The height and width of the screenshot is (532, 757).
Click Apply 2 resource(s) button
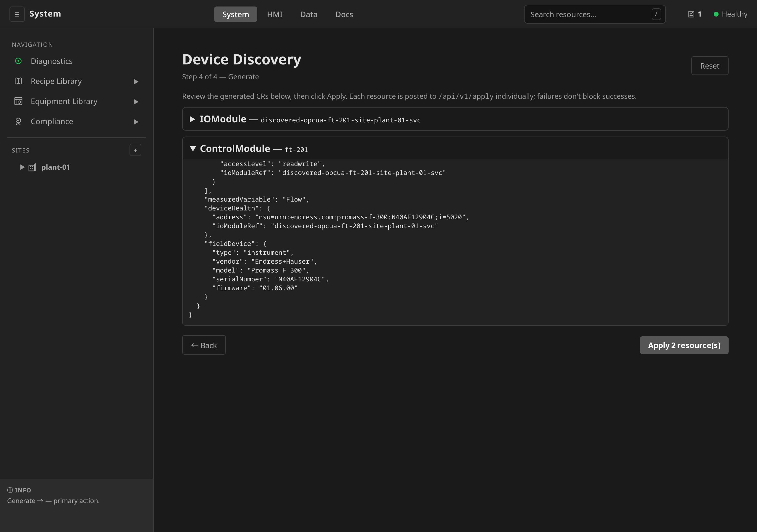(684, 345)
